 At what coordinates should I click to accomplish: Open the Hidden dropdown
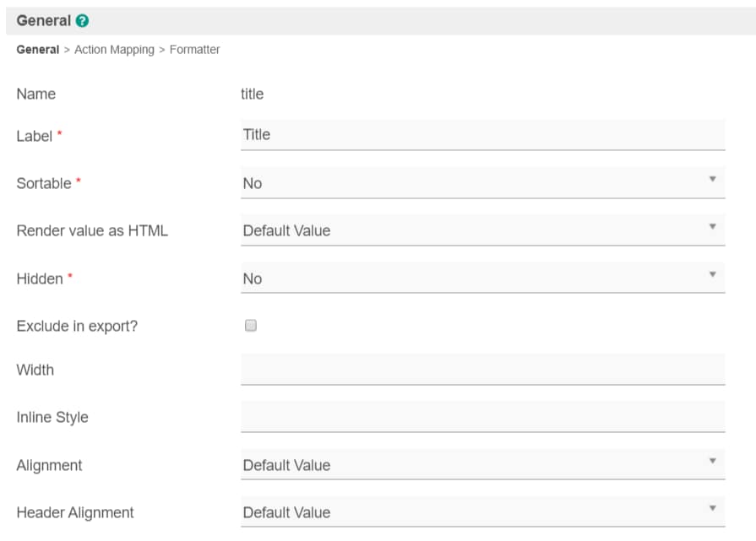tap(481, 279)
